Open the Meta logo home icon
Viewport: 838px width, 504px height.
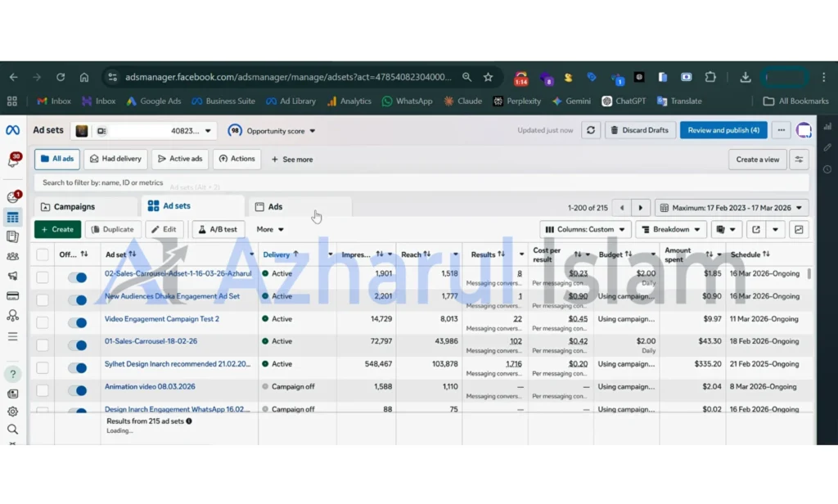pyautogui.click(x=13, y=130)
